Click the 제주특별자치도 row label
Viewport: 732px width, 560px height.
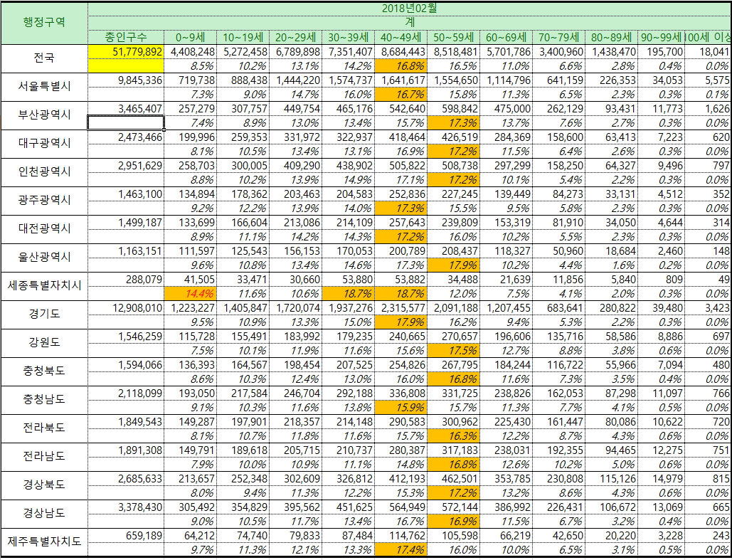coord(44,543)
